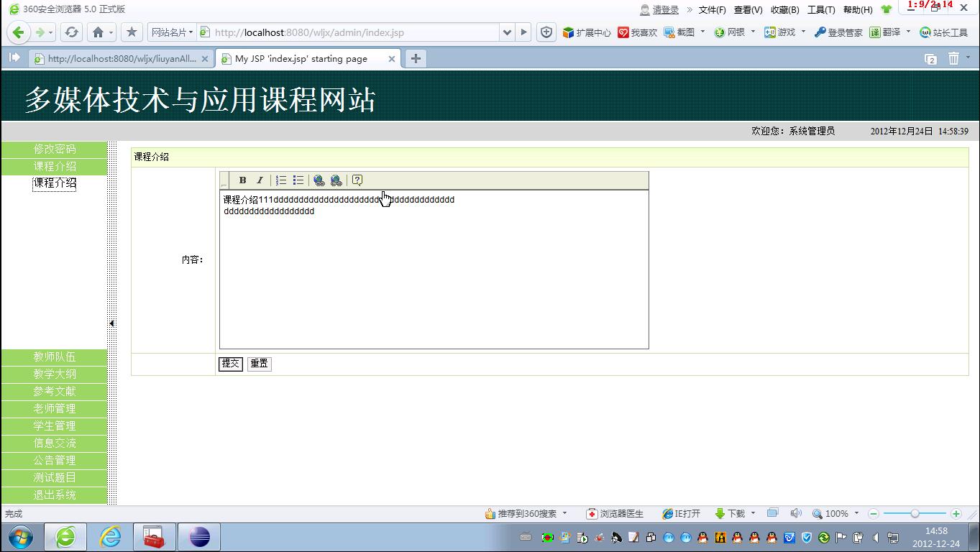The image size is (980, 552).
Task: Click the remove link globe icon
Action: 336,180
